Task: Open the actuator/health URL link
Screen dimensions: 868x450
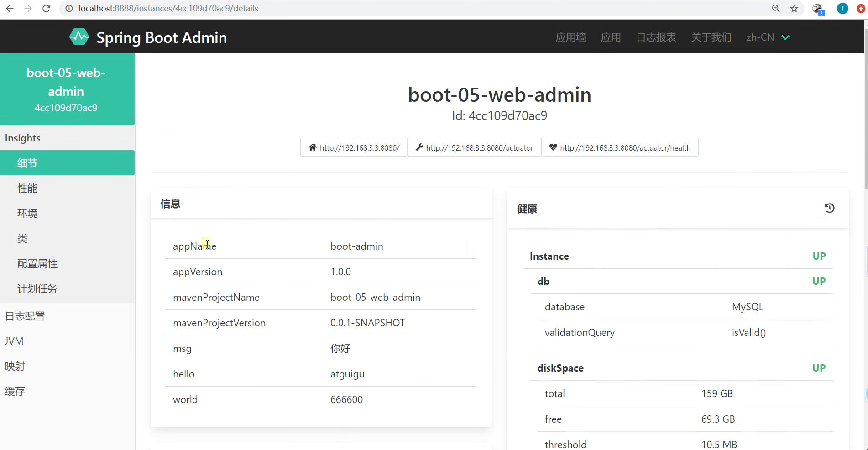Action: (620, 147)
